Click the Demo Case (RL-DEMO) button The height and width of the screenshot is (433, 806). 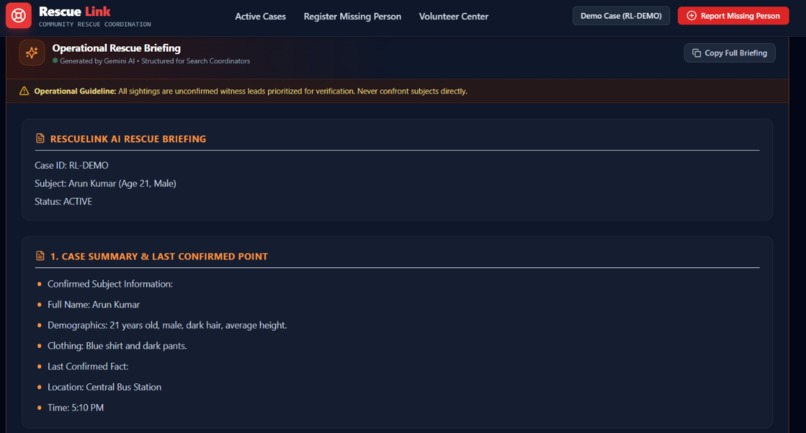click(x=621, y=16)
